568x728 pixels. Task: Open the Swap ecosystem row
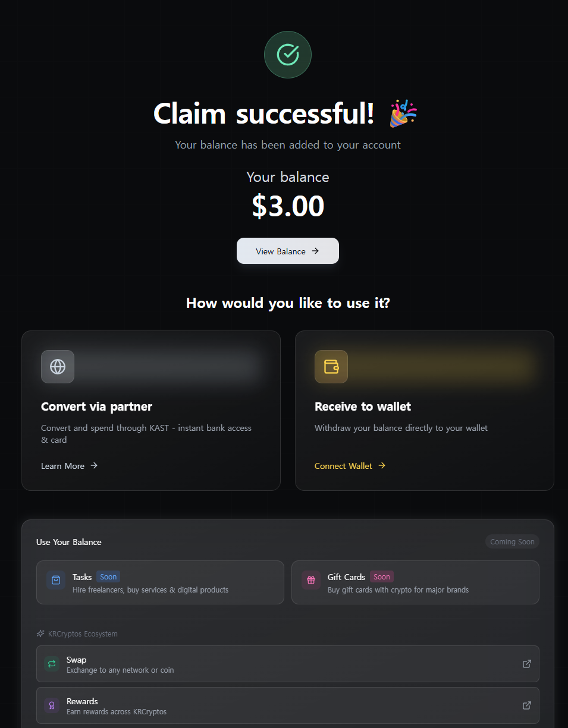(287, 664)
